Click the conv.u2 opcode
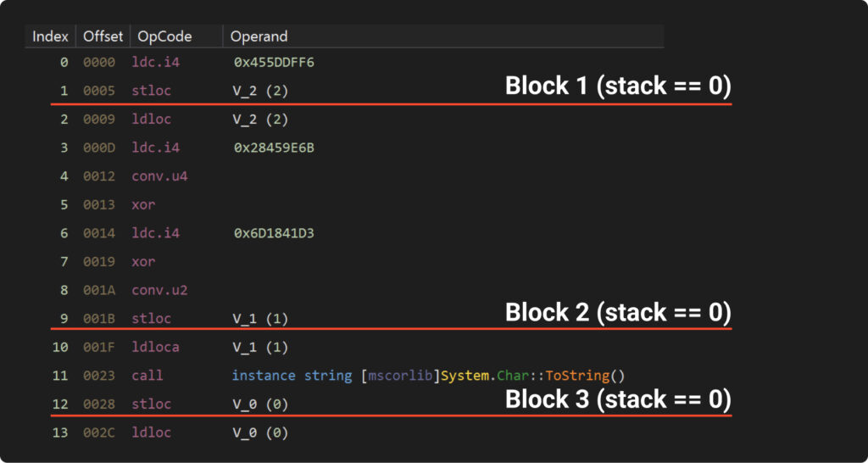The height and width of the screenshot is (463, 868). [159, 290]
